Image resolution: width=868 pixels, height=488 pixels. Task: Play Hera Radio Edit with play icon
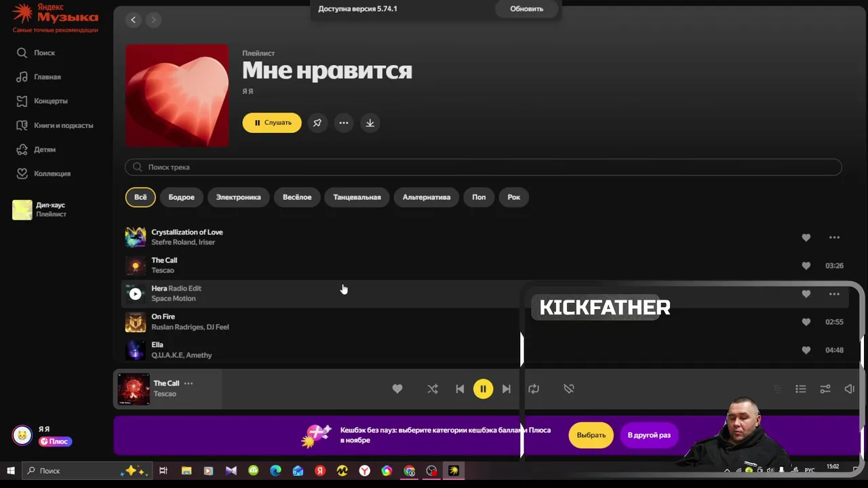[136, 293]
